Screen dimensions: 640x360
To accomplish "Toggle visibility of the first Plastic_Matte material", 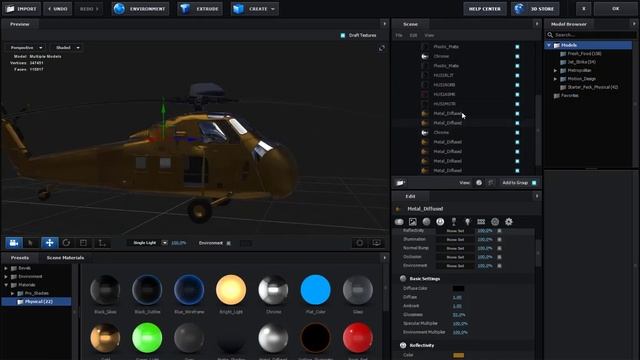I will click(517, 47).
